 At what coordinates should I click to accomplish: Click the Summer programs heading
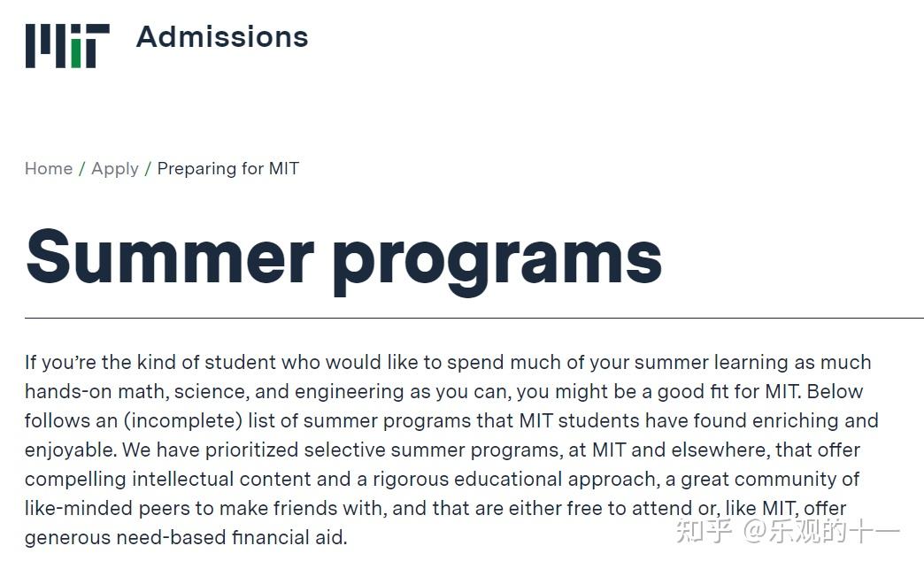click(x=344, y=260)
